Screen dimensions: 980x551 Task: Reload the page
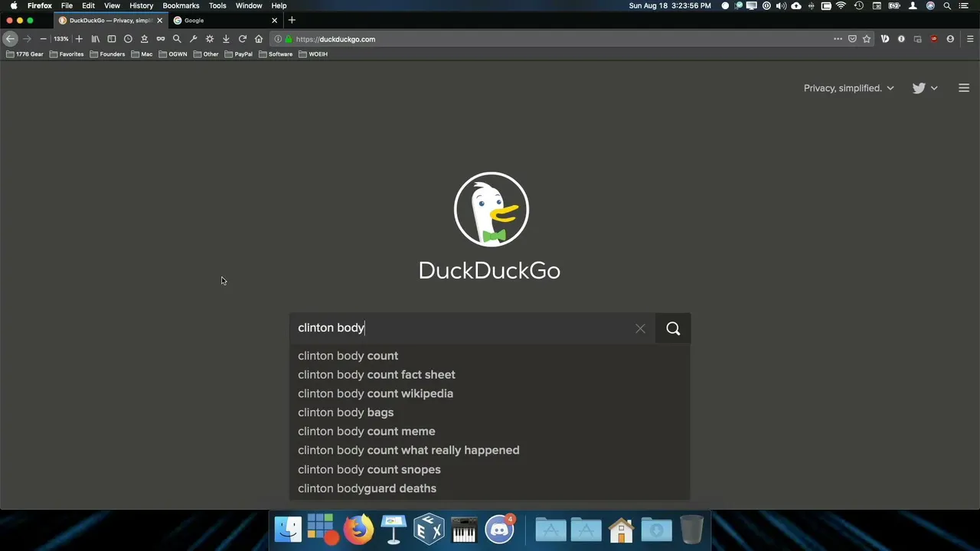click(243, 39)
